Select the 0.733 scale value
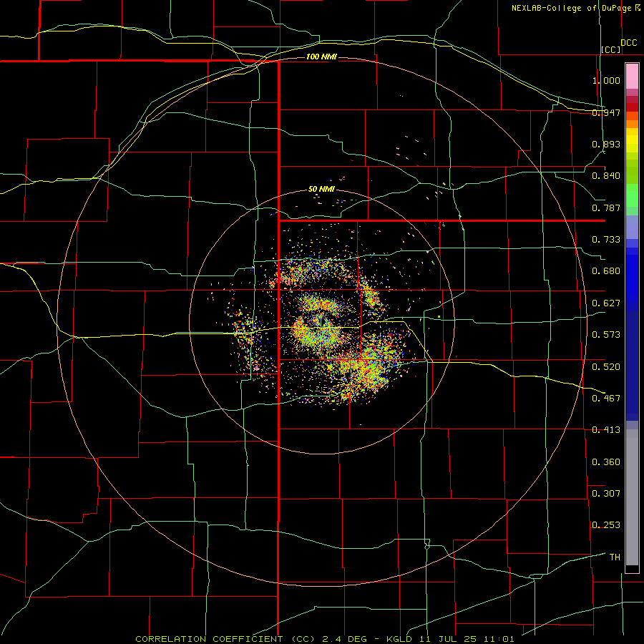The width and height of the screenshot is (644, 644). [x=606, y=240]
